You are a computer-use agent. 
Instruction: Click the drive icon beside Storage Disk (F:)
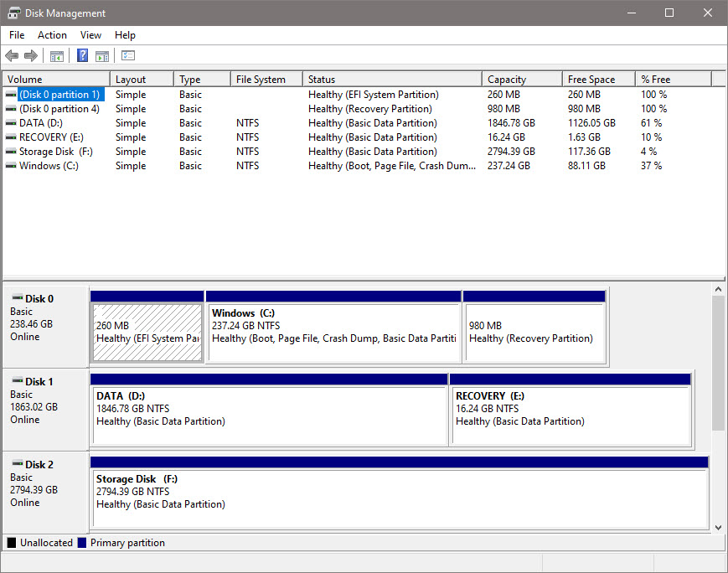click(11, 152)
